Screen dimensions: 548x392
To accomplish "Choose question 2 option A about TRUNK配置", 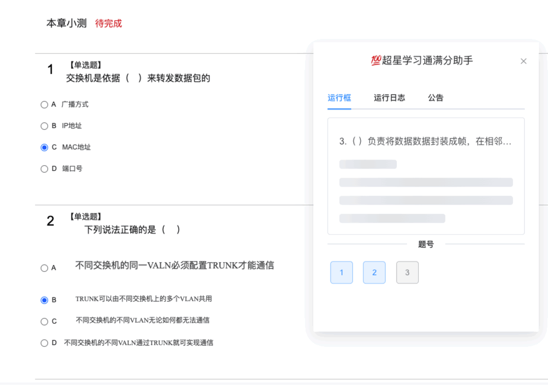I will 44,268.
